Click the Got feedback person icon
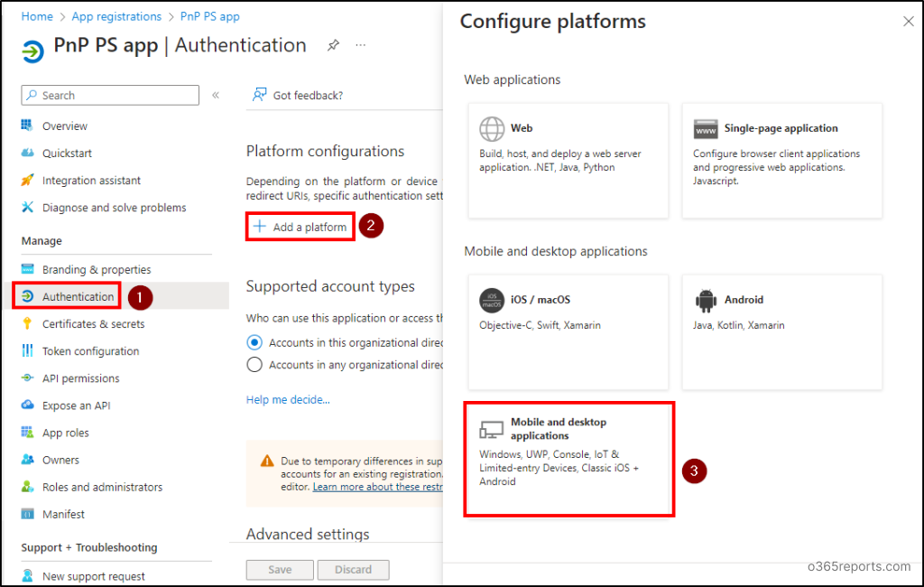 pos(259,95)
